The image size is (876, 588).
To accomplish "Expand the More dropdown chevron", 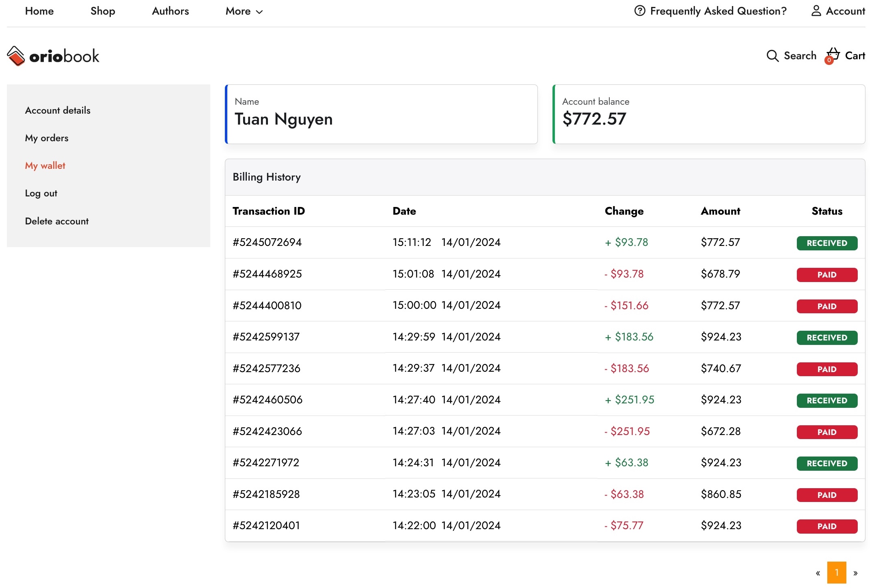I will [259, 12].
